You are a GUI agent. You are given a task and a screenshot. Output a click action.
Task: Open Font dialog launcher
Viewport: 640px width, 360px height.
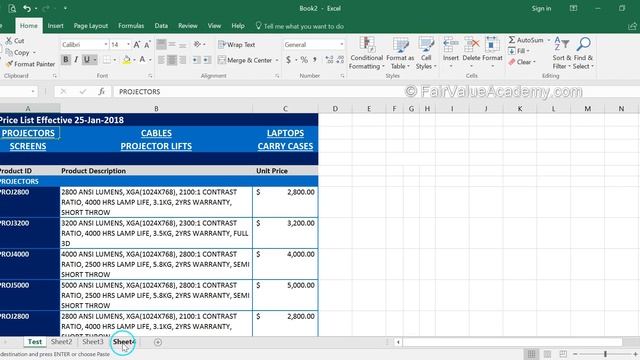tap(150, 76)
